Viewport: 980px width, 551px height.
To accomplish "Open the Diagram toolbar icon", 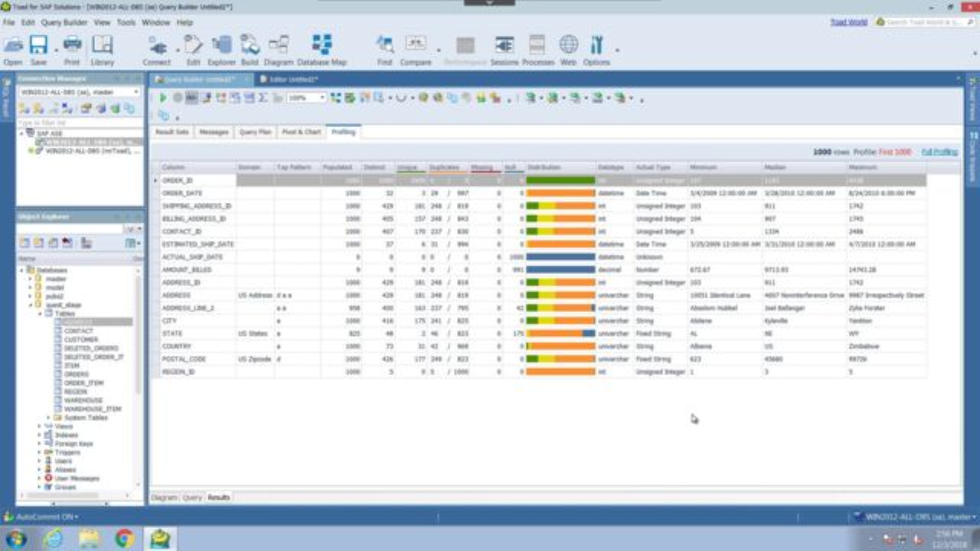I will 279,45.
